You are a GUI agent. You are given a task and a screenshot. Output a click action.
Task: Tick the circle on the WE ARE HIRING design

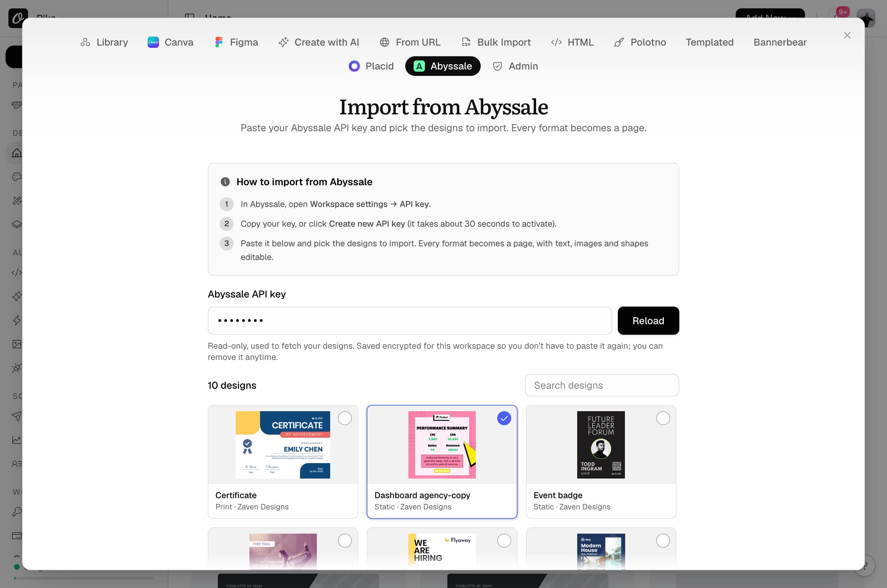point(504,541)
